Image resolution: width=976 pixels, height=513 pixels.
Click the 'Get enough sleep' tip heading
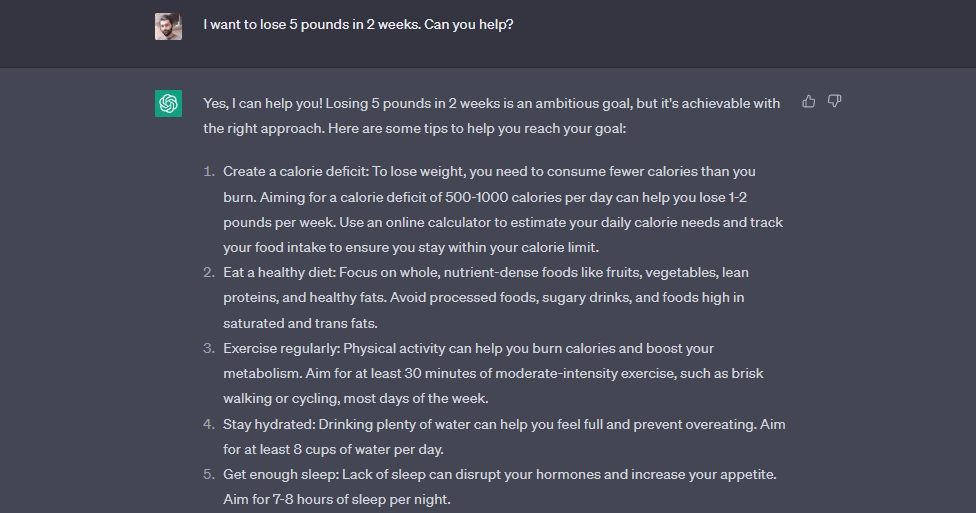pos(281,474)
